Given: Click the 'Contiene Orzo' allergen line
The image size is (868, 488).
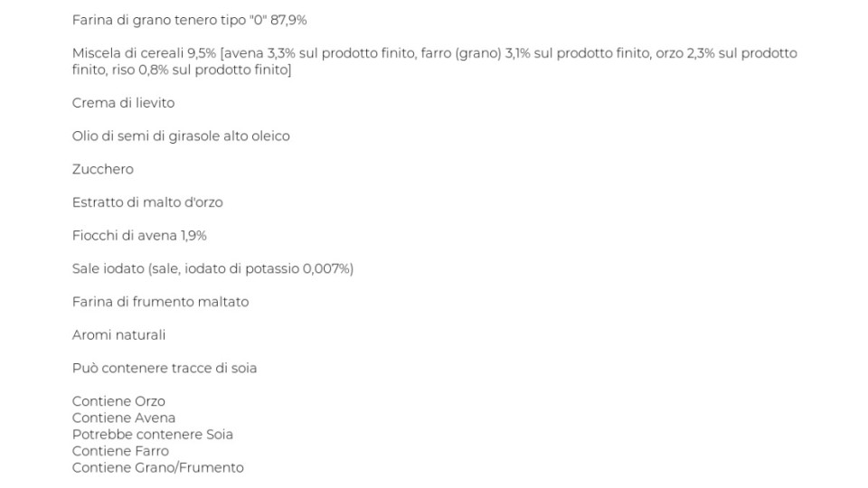Looking at the screenshot, I should [118, 401].
